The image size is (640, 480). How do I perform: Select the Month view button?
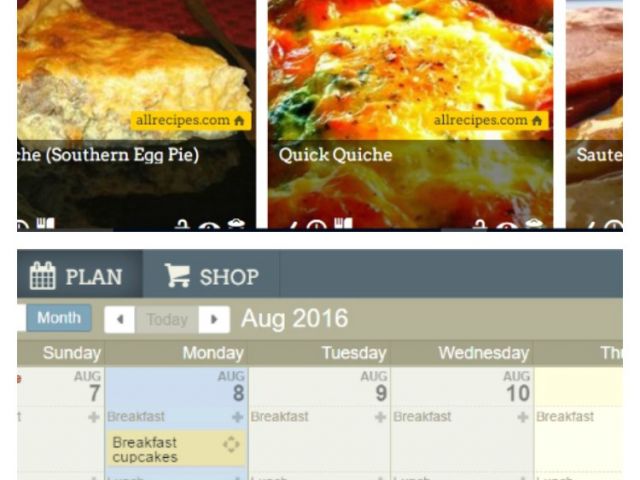[x=59, y=318]
